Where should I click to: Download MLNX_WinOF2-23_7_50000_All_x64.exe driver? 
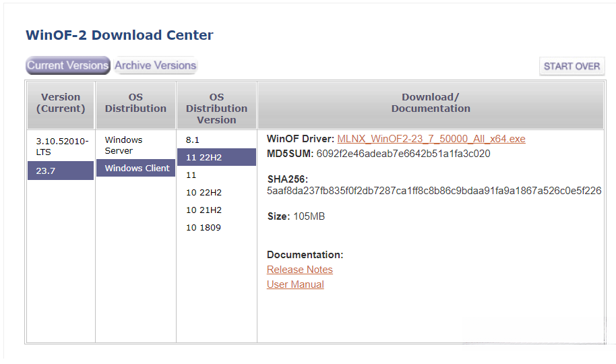[x=431, y=139]
